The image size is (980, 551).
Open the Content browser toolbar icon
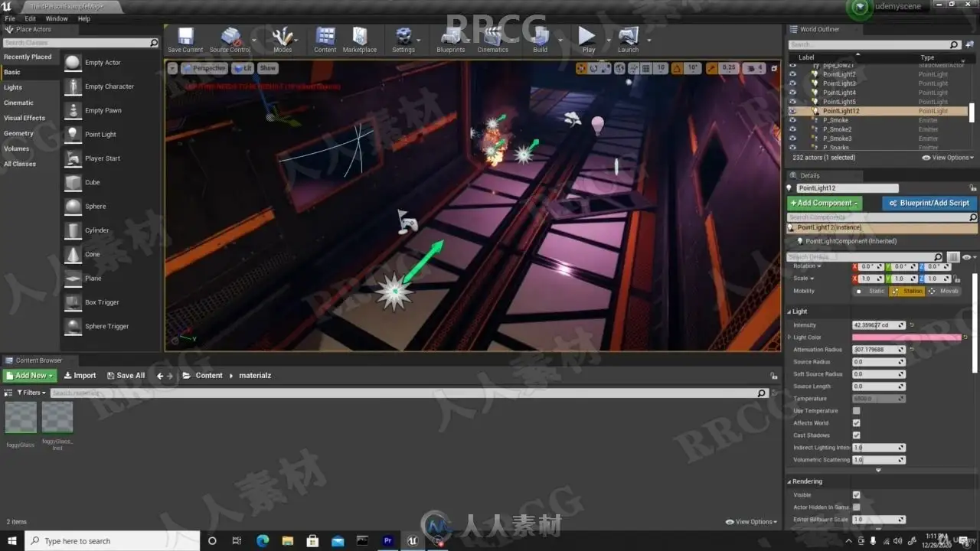pos(325,40)
